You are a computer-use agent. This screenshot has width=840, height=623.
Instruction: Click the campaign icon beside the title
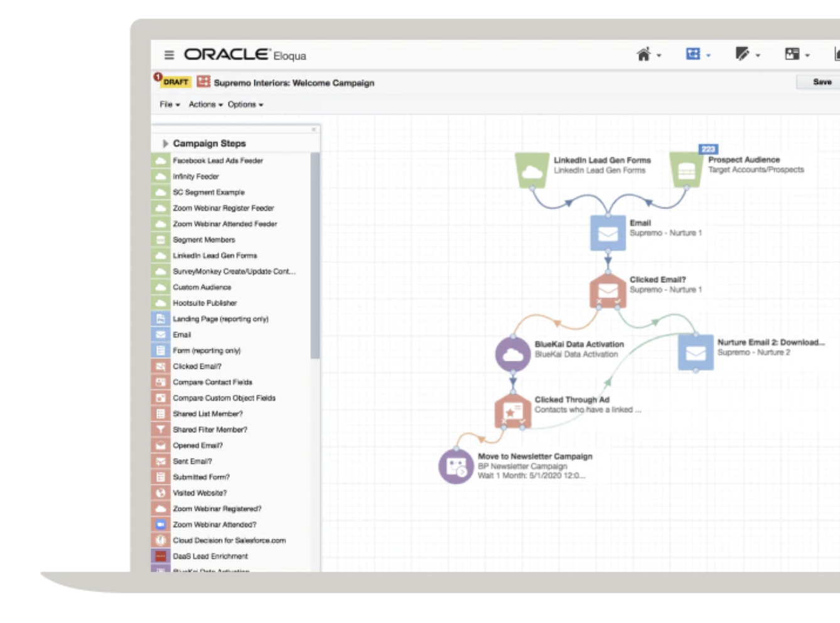click(x=203, y=82)
